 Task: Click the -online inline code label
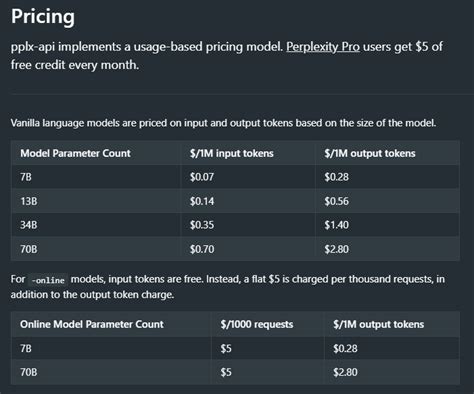pos(48,280)
